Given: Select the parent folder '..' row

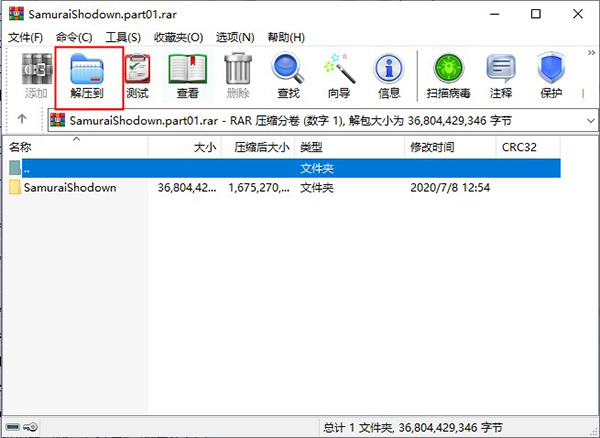Looking at the screenshot, I should pyautogui.click(x=285, y=168).
